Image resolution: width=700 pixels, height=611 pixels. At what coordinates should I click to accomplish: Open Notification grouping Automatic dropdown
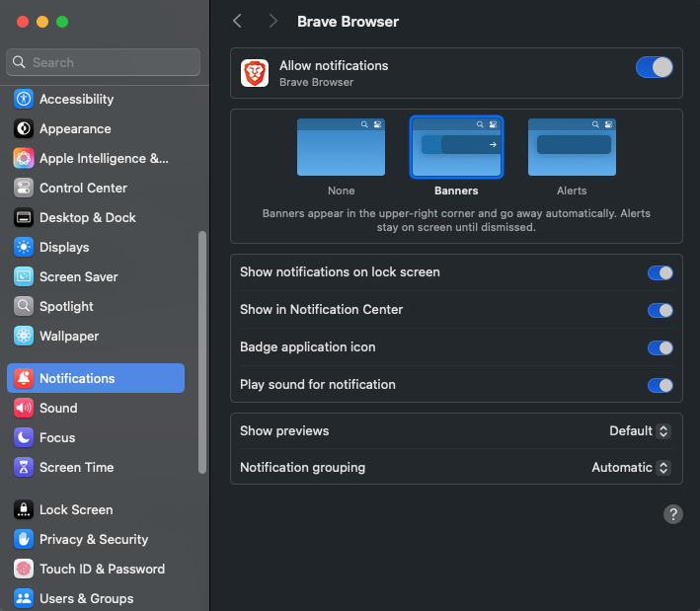pyautogui.click(x=631, y=467)
